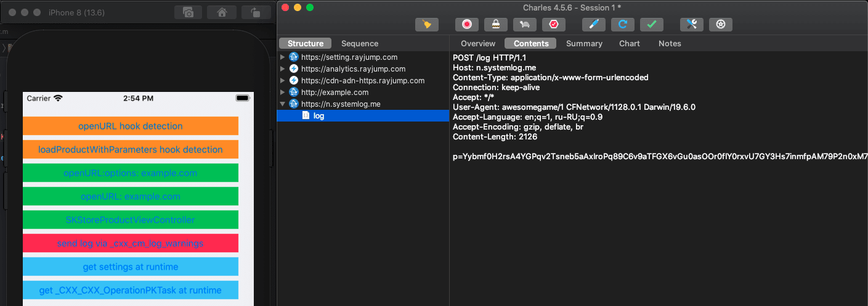The image size is (868, 306).
Task: Repeat selected request with blue refresh icon
Action: (622, 25)
